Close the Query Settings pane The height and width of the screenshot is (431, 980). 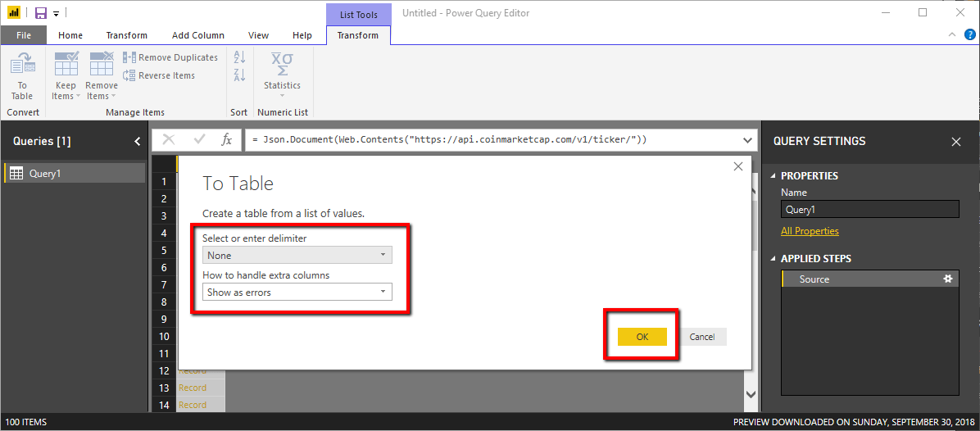click(956, 142)
